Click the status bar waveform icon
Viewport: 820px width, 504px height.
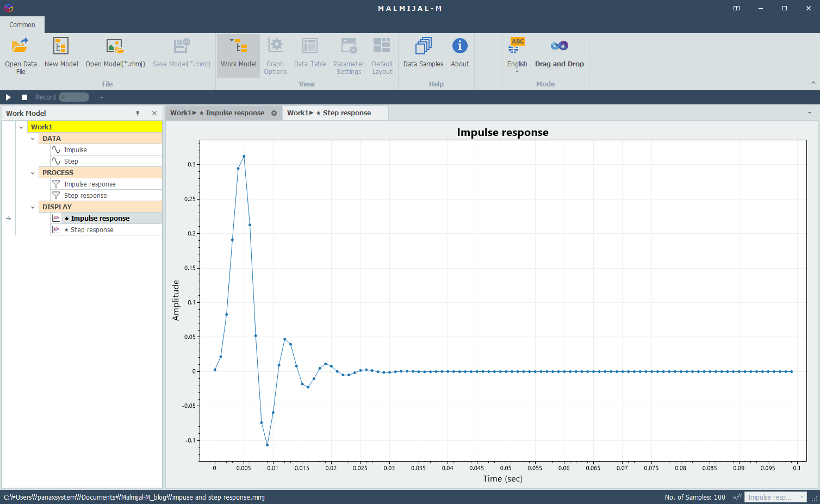tap(737, 497)
